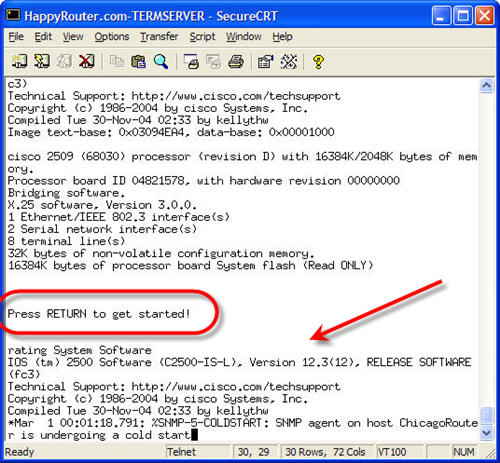Open the Transfer menu
Image resolution: width=500 pixels, height=463 pixels.
(159, 36)
